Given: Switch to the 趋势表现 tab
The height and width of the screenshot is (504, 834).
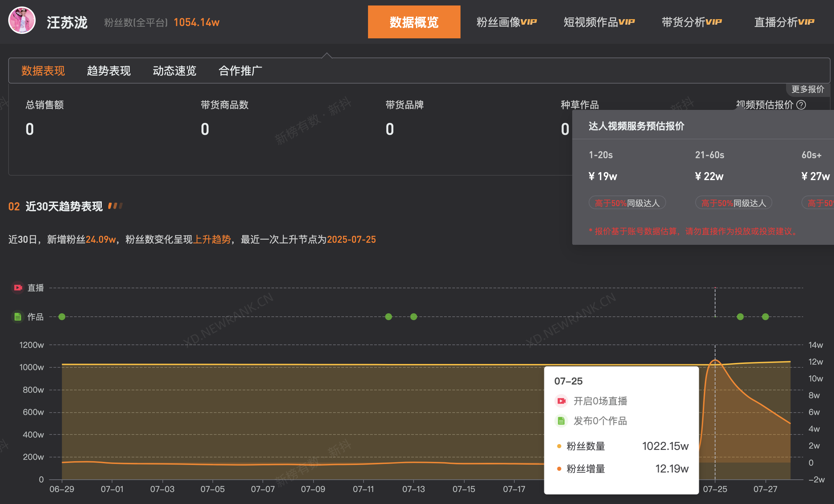Looking at the screenshot, I should pyautogui.click(x=108, y=71).
